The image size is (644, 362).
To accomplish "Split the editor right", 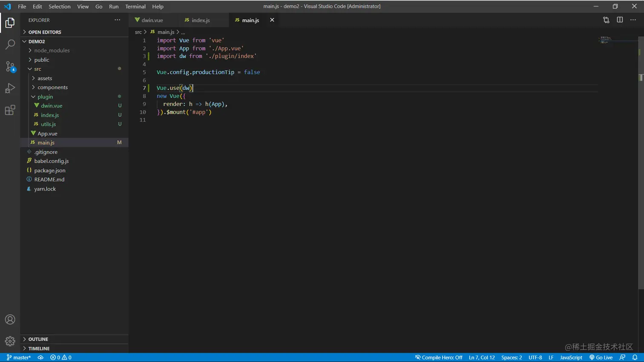I will tap(620, 20).
